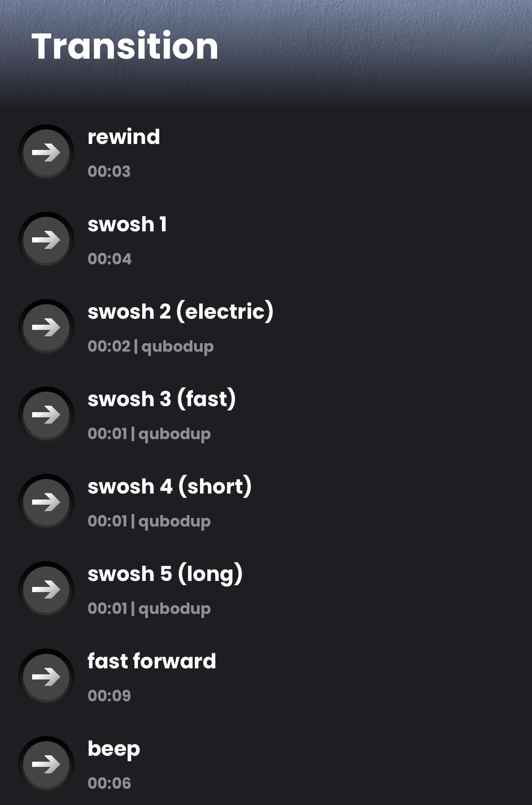Select the rewind sound title

tap(123, 137)
